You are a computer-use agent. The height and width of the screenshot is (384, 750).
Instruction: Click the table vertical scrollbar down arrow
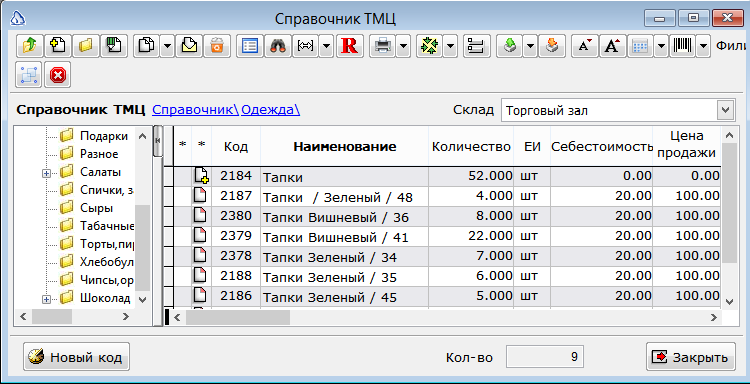[x=728, y=301]
